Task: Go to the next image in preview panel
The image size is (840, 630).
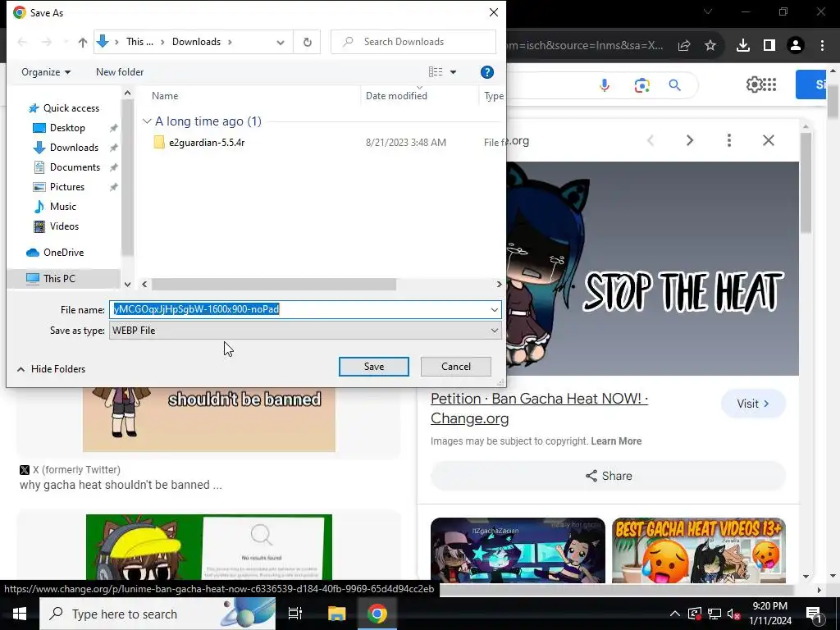Action: (690, 140)
